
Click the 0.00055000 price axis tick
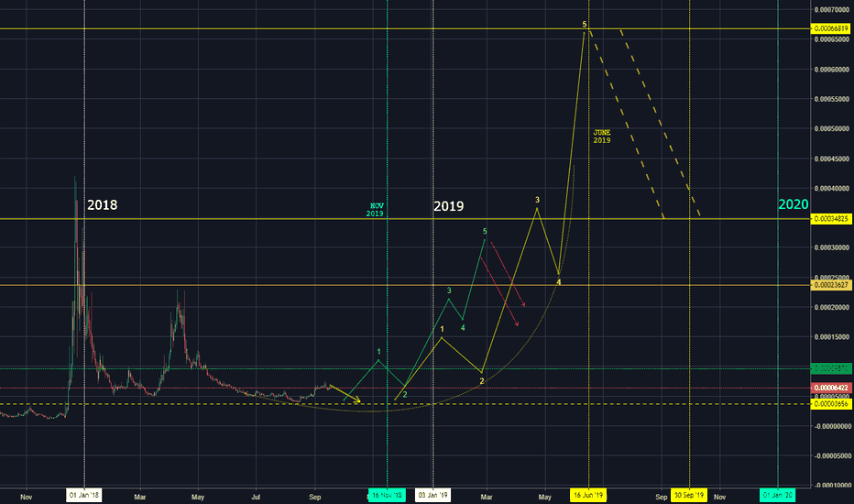[832, 99]
